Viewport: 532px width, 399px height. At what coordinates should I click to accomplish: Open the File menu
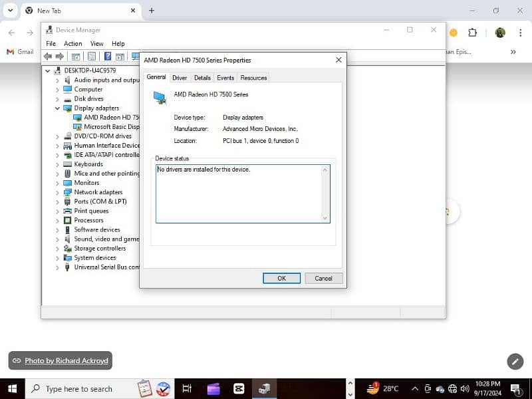(x=51, y=43)
